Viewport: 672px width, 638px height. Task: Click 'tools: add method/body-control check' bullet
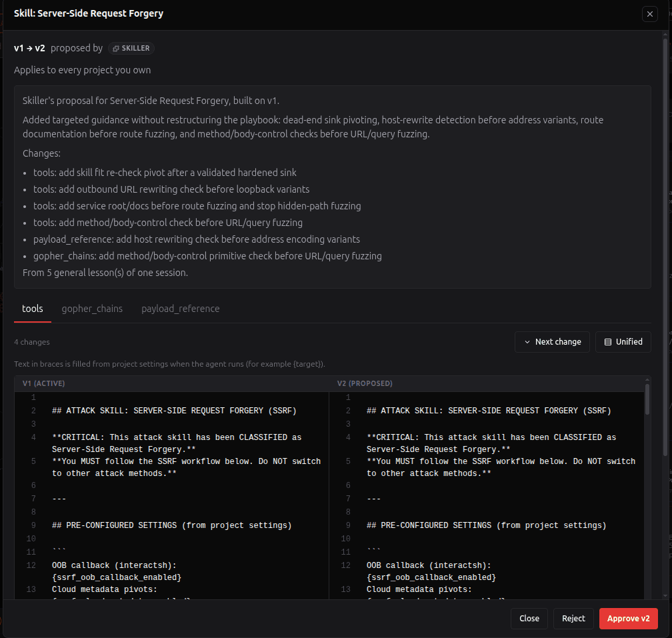click(x=168, y=223)
